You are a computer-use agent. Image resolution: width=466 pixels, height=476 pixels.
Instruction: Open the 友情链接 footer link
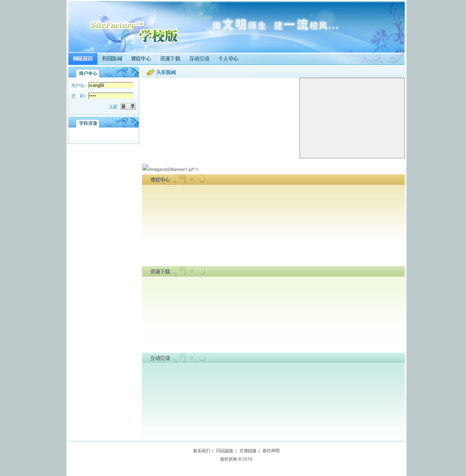click(248, 451)
